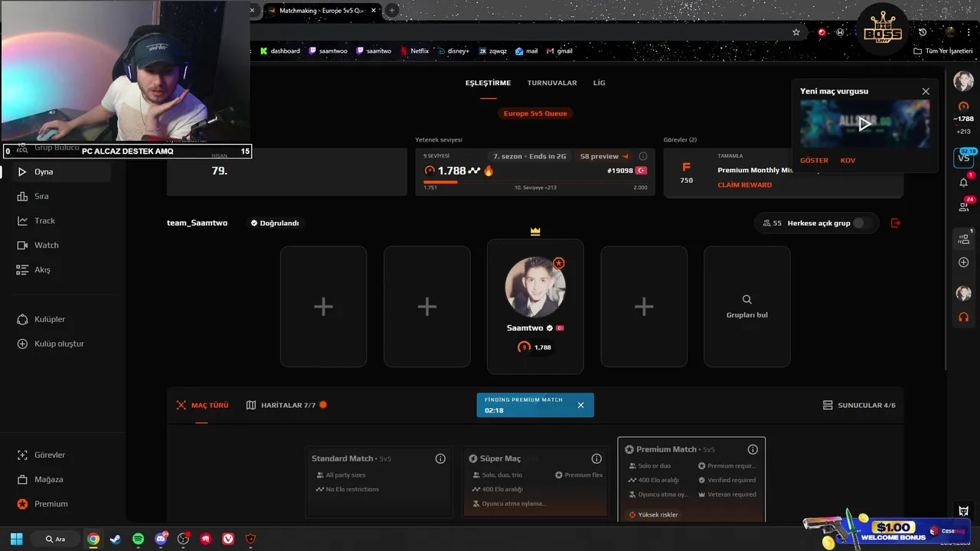Click the #19098 rank text
980x551 pixels.
620,171
